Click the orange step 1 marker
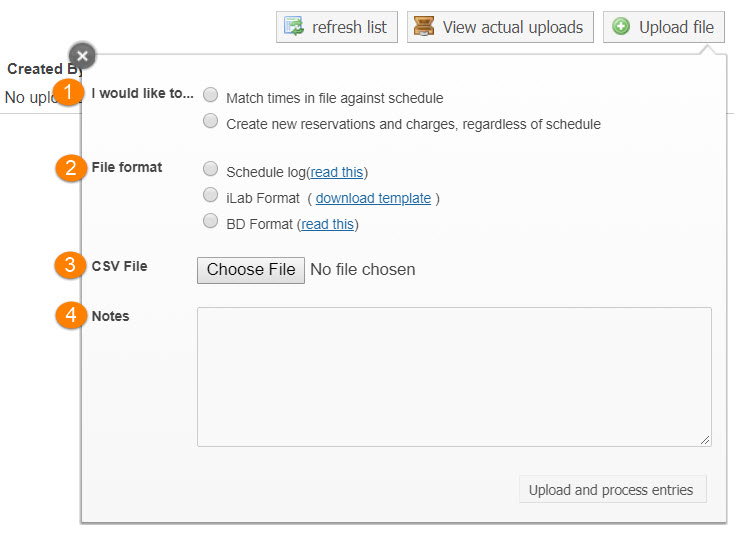The width and height of the screenshot is (742, 547). pyautogui.click(x=69, y=93)
